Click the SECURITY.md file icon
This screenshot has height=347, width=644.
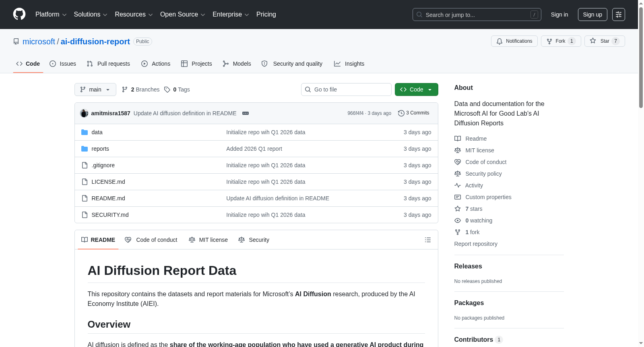tap(85, 215)
